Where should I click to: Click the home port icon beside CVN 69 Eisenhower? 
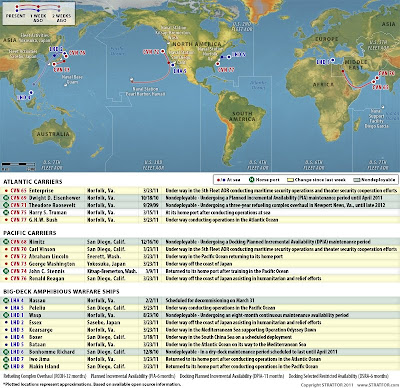tap(6, 198)
